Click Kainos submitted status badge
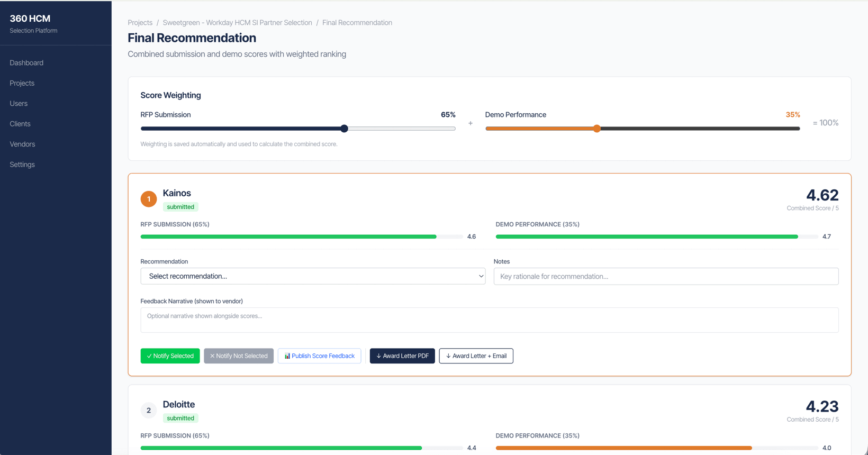The height and width of the screenshot is (455, 868). (x=180, y=207)
